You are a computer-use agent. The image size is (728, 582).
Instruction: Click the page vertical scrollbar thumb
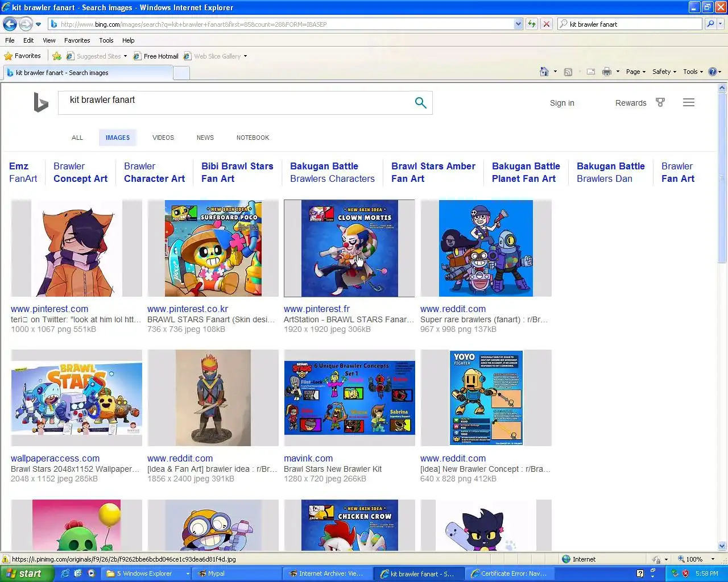point(722,178)
